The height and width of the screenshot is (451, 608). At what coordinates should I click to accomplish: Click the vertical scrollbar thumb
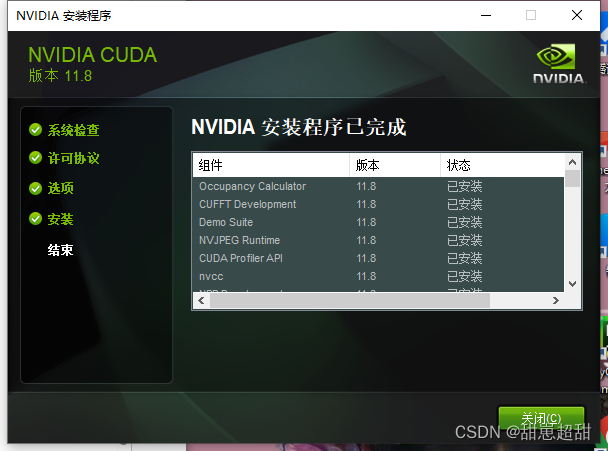pyautogui.click(x=572, y=179)
